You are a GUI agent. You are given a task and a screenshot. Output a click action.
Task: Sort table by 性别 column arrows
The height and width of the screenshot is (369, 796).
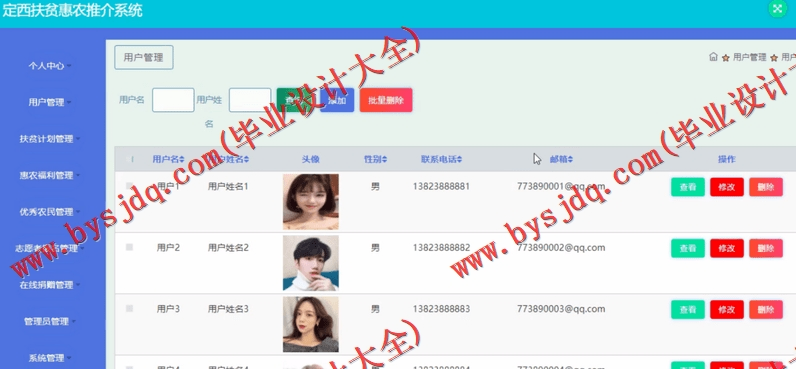[384, 159]
